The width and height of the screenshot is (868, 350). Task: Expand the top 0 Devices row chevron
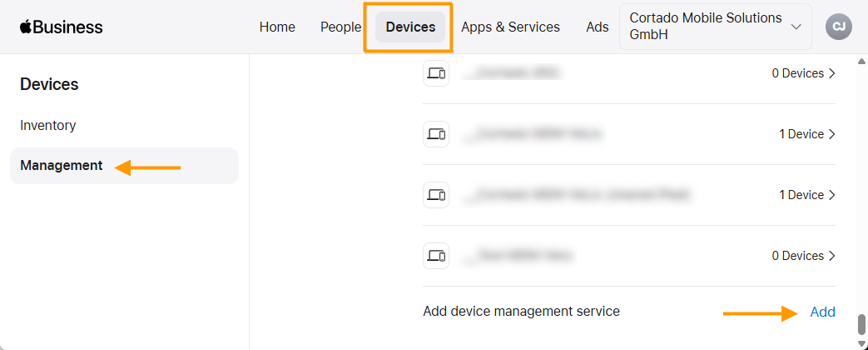click(x=831, y=73)
